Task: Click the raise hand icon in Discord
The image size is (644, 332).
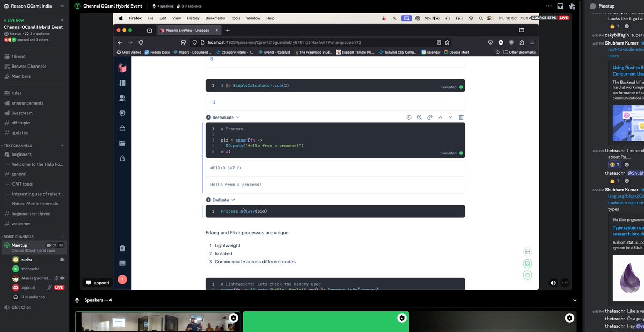Action: tap(573, 6)
